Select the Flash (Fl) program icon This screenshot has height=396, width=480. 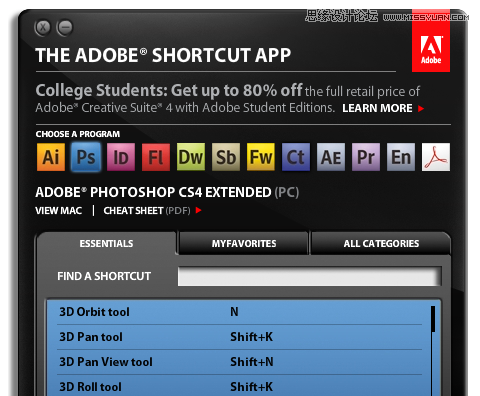tap(156, 157)
